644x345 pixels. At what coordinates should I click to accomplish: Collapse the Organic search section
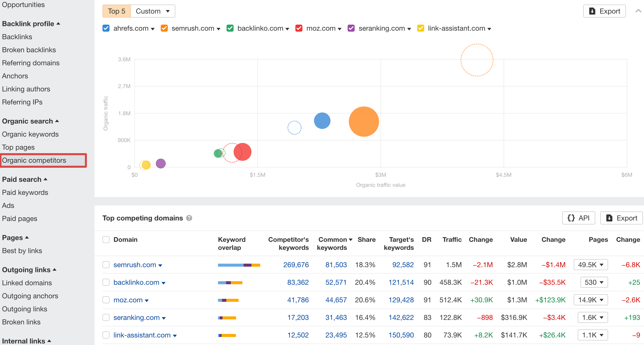[30, 121]
